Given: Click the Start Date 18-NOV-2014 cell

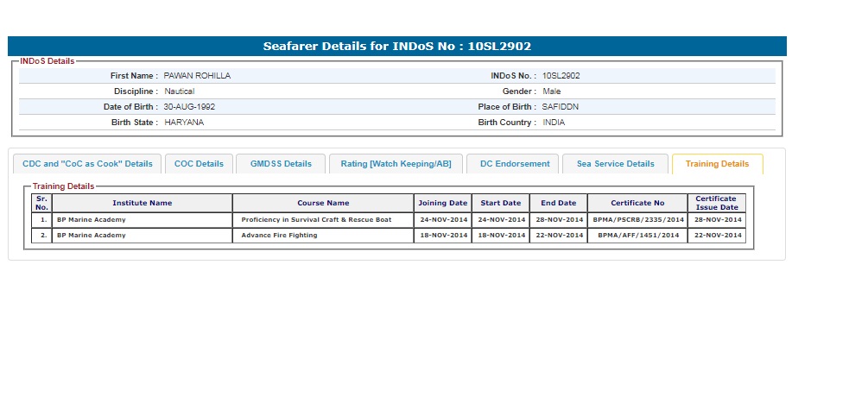Looking at the screenshot, I should (501, 236).
